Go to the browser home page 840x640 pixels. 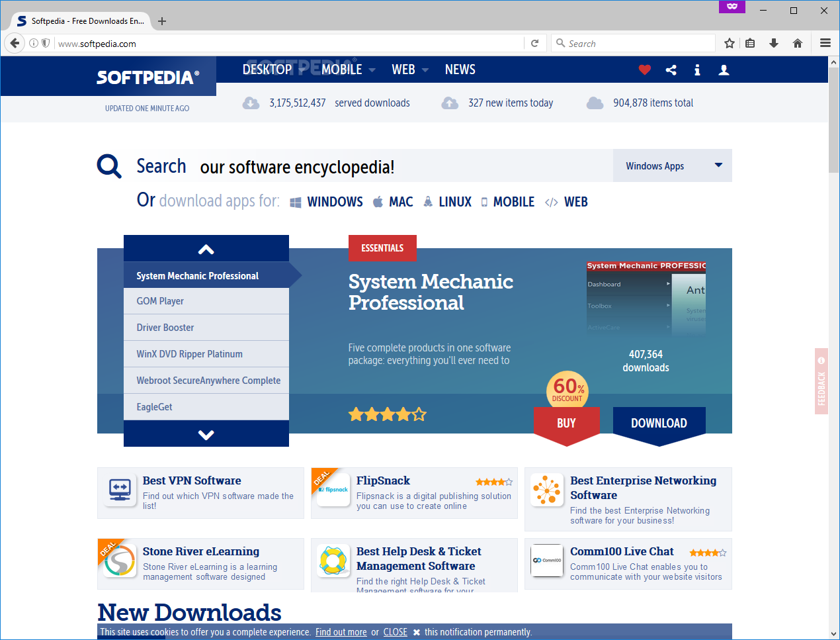click(x=798, y=43)
